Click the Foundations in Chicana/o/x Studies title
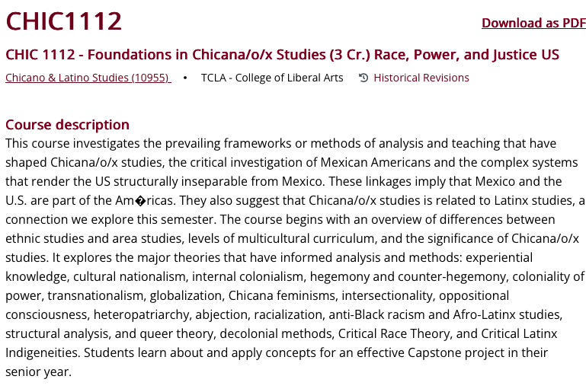This screenshot has width=586, height=392. click(282, 55)
